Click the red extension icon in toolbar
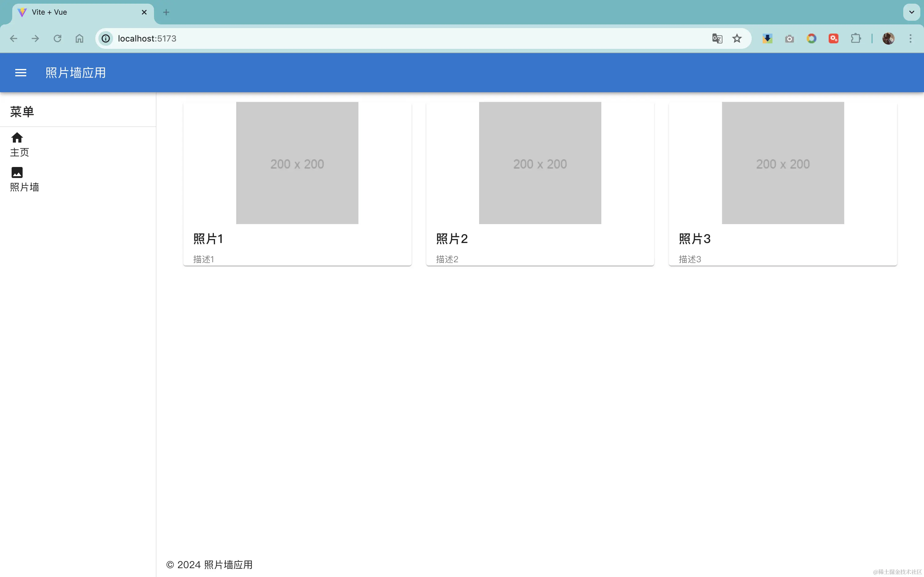The width and height of the screenshot is (924, 577). tap(833, 38)
